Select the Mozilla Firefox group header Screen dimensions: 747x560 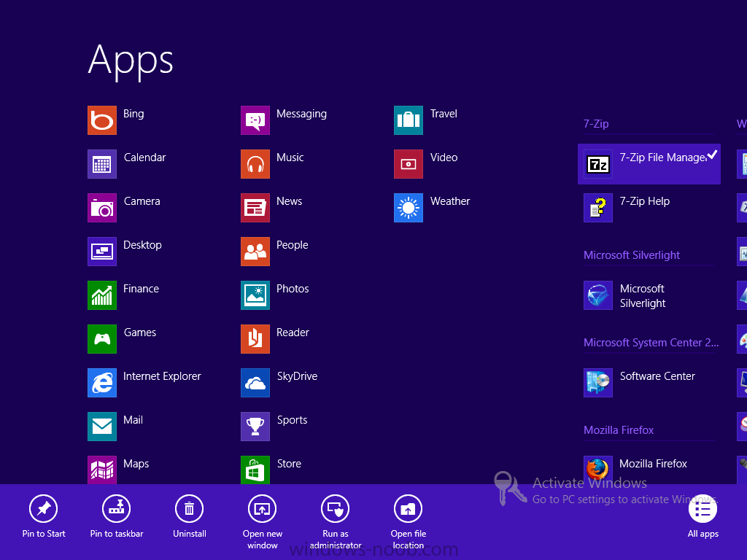point(619,430)
